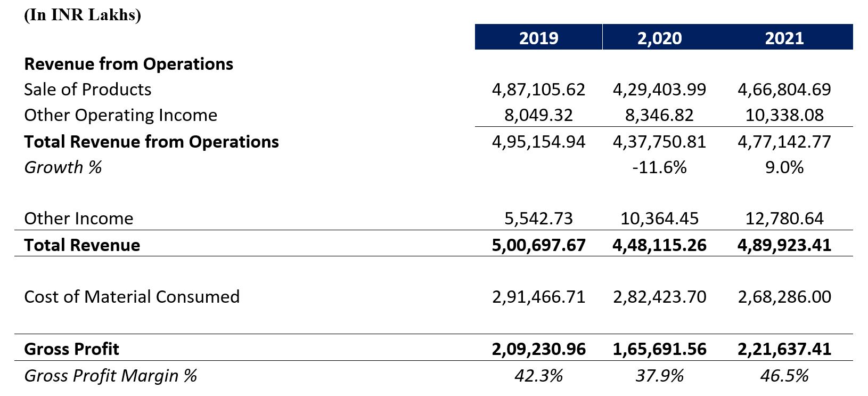
Task: Click the Total Revenue from Operations label
Action: [x=151, y=142]
